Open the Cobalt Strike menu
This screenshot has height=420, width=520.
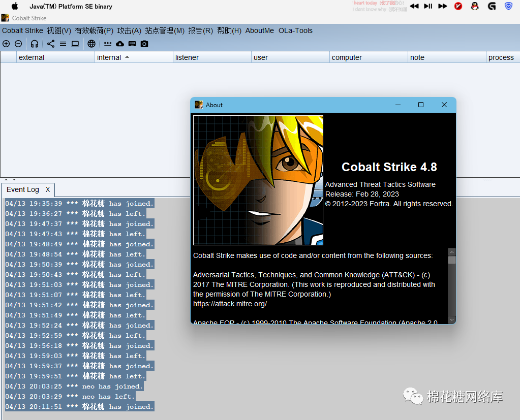(x=22, y=30)
